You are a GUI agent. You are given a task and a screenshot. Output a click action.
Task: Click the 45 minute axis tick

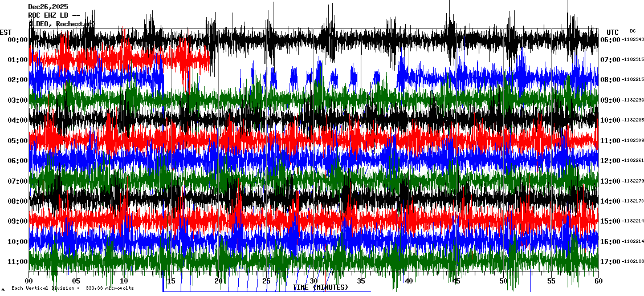click(x=456, y=281)
